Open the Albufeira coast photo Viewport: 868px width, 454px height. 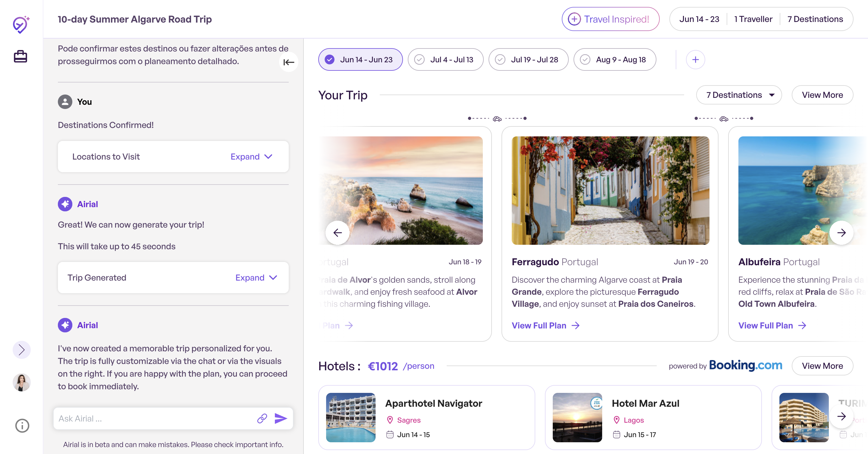point(803,191)
